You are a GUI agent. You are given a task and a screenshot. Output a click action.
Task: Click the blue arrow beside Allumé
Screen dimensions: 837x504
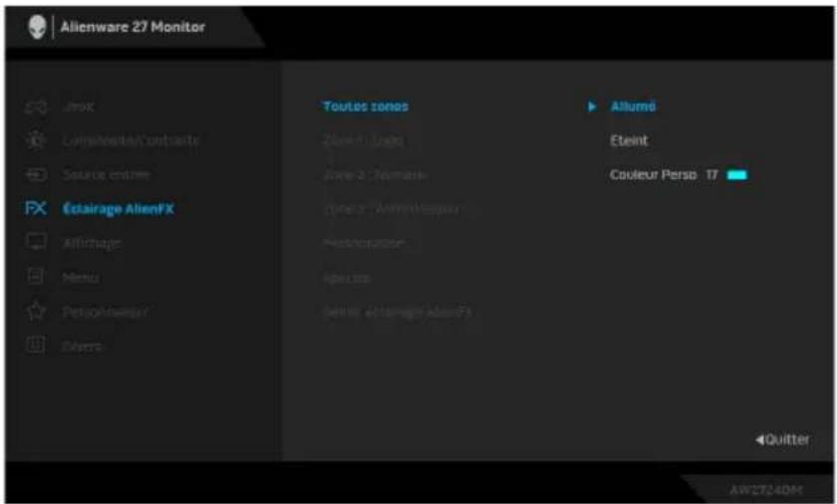point(592,107)
